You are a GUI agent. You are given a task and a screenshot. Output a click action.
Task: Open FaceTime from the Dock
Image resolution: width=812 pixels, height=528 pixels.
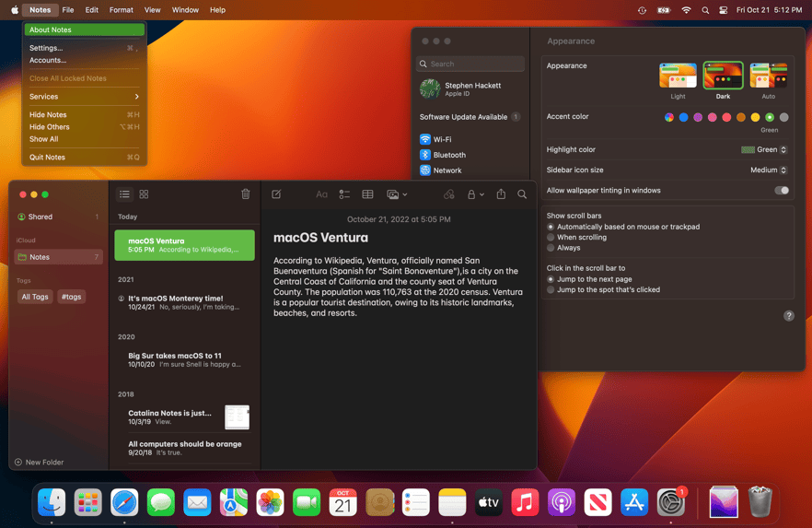coord(307,502)
